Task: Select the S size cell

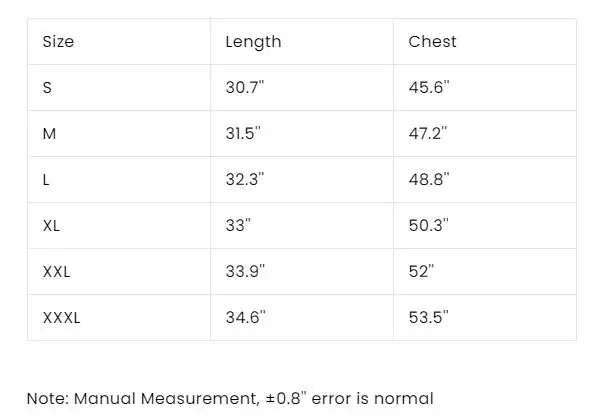Action: (119, 88)
